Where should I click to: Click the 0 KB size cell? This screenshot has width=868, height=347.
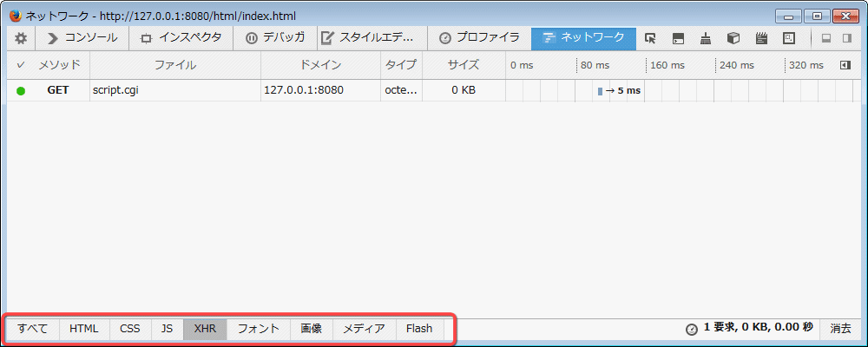point(464,90)
